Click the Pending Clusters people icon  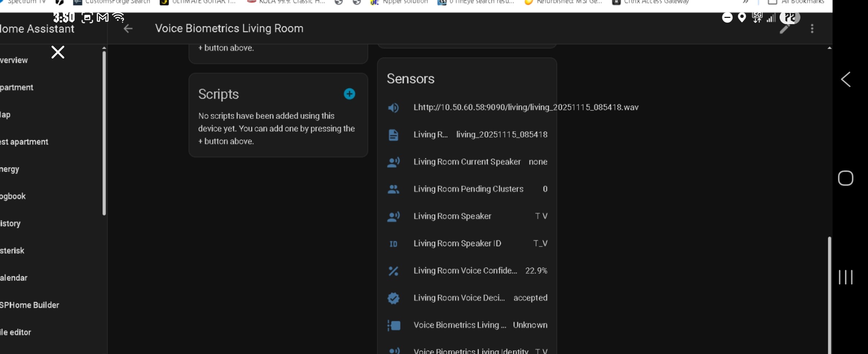point(393,189)
